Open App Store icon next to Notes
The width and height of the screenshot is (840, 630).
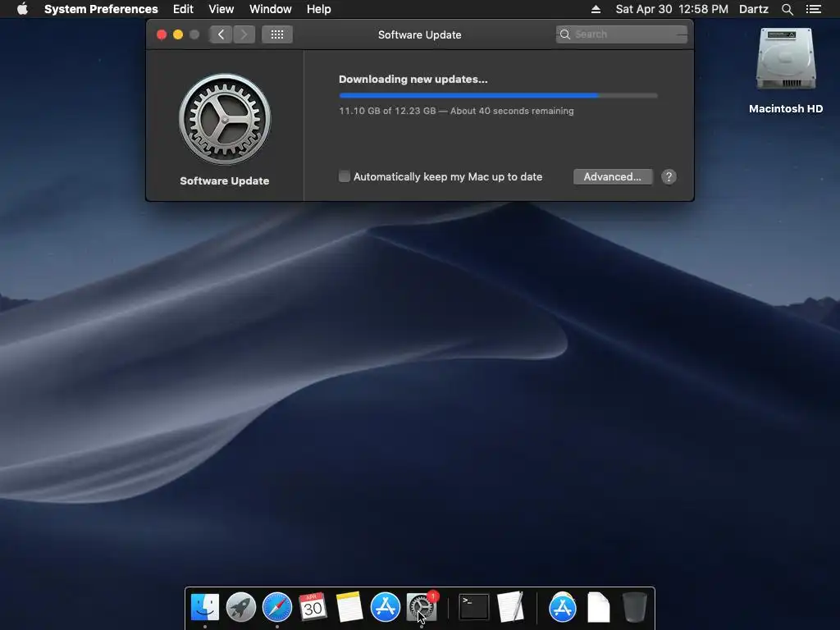[x=386, y=607]
